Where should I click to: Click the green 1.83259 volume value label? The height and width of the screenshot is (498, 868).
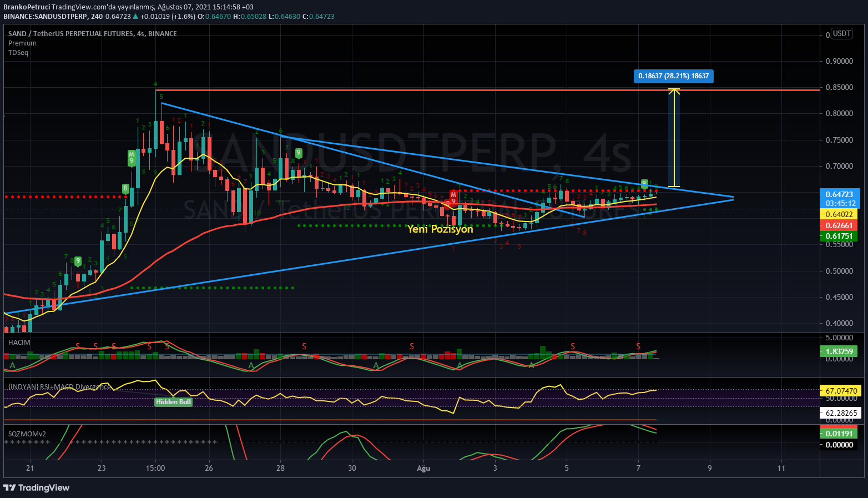pyautogui.click(x=839, y=351)
